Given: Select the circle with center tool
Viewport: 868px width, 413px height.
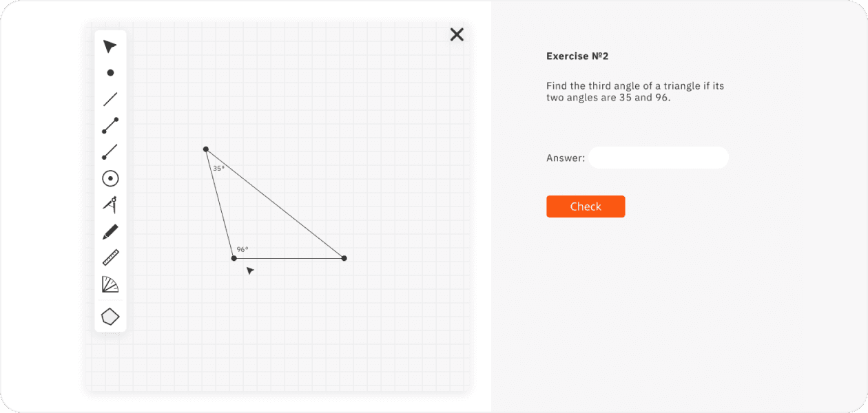Looking at the screenshot, I should tap(110, 178).
